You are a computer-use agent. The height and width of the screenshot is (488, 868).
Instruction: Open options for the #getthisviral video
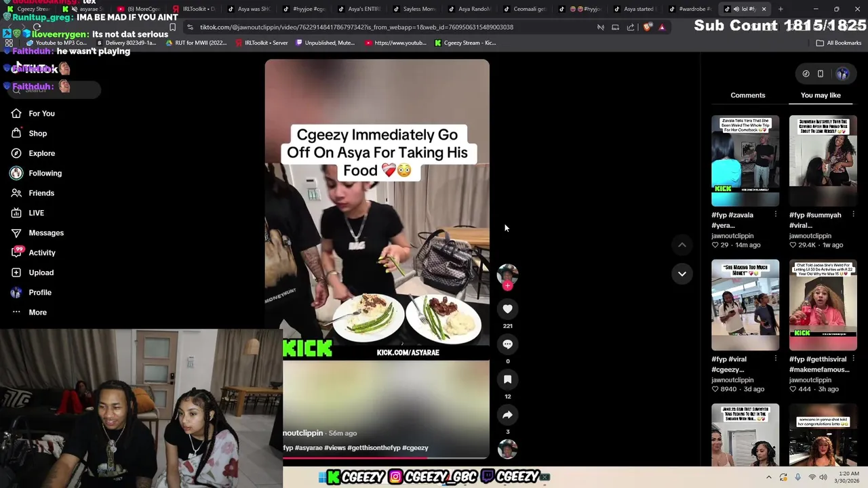tap(853, 359)
